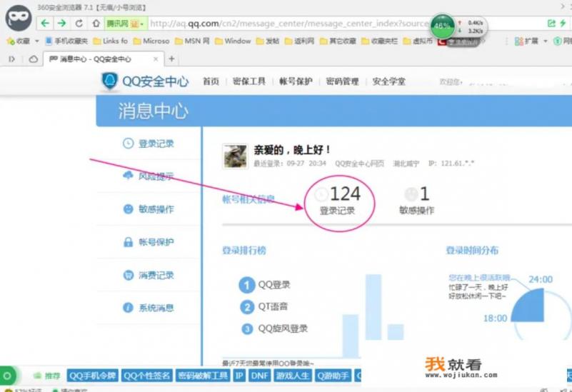Click the 124 登录记录 counter

(x=338, y=201)
